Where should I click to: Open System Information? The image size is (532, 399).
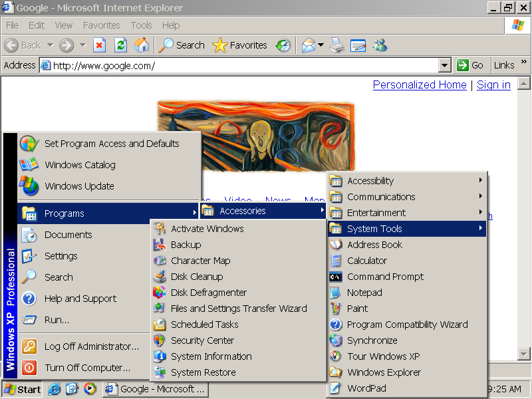click(x=238, y=356)
